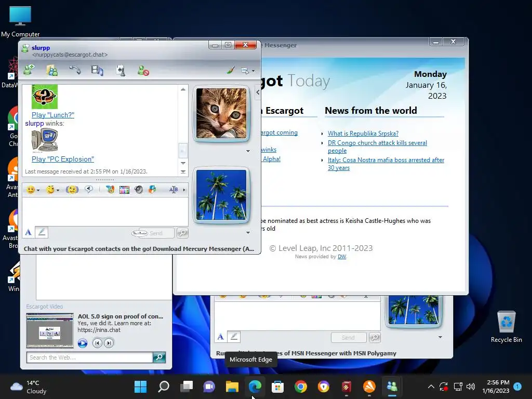532x399 pixels.
Task: Open the DR Congo church attack news link
Action: click(377, 147)
